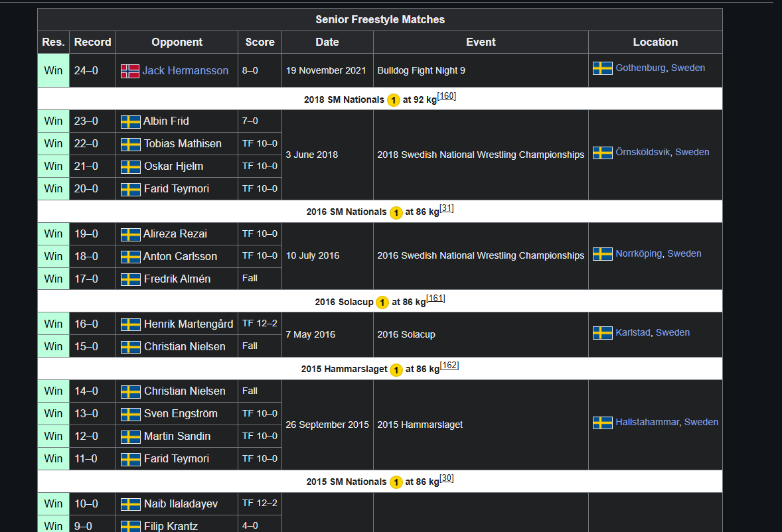This screenshot has height=532, width=782.
Task: Click the 8–0 score cell
Action: 260,71
